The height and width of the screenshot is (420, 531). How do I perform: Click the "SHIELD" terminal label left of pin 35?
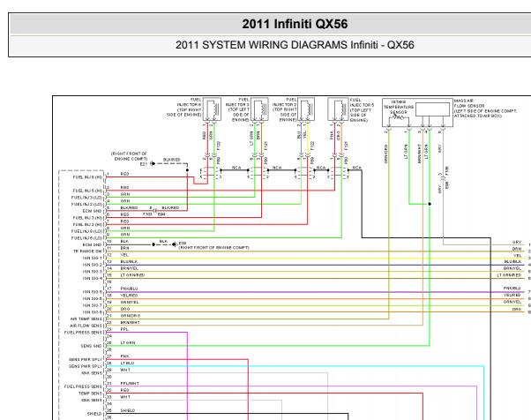pos(94,414)
